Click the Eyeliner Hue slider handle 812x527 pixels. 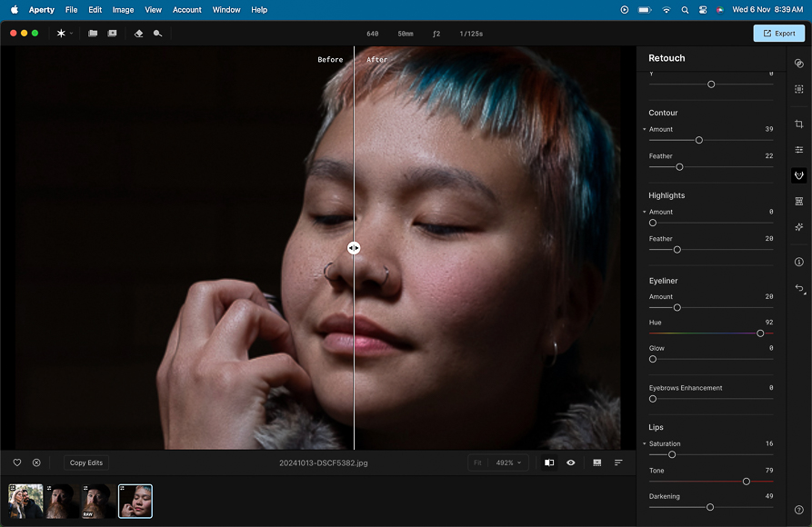coord(760,333)
